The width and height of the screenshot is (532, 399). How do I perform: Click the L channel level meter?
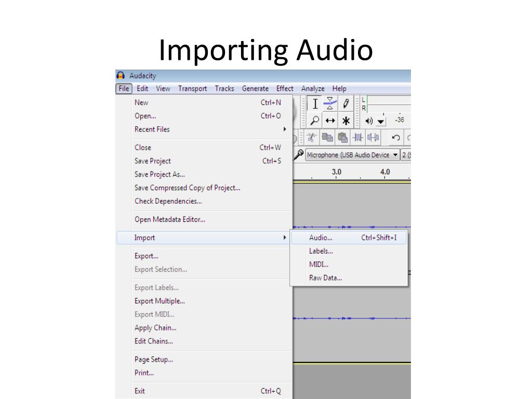coord(389,100)
